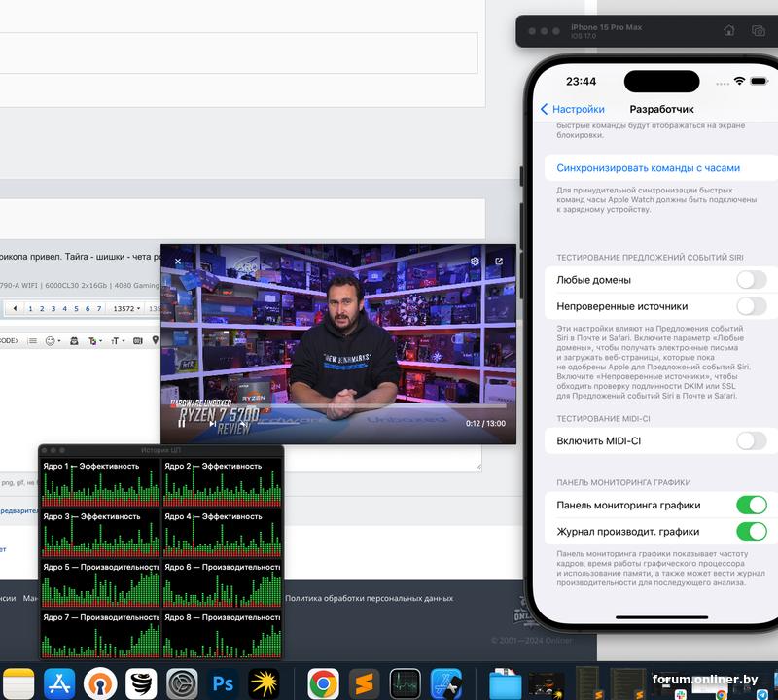Image resolution: width=778 pixels, height=700 pixels.
Task: Click the simulator Home button icon
Action: pos(729,31)
